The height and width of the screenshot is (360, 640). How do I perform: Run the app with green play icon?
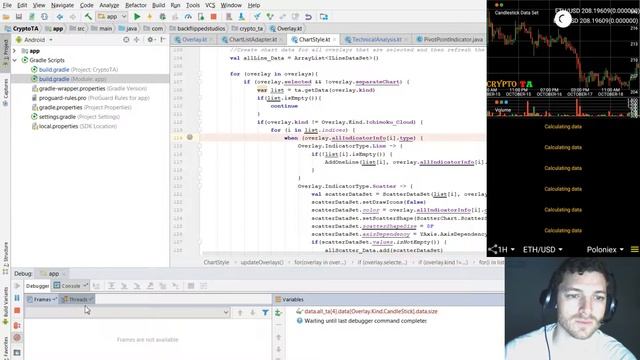(x=137, y=17)
